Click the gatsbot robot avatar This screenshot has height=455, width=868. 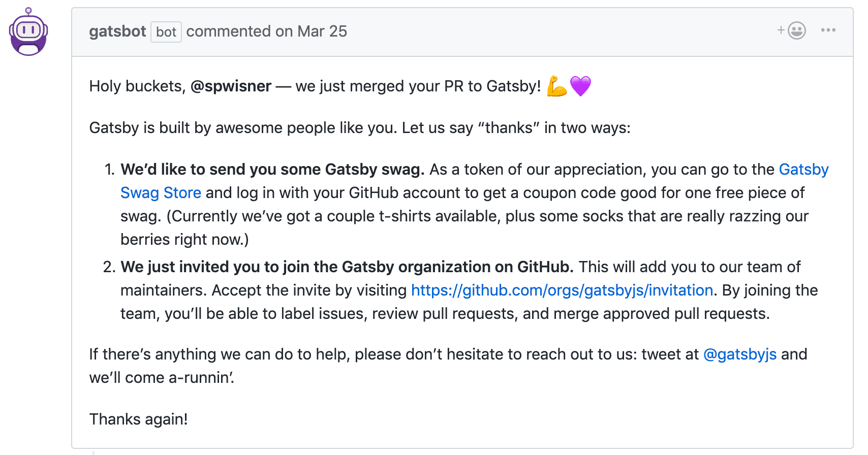(x=28, y=32)
